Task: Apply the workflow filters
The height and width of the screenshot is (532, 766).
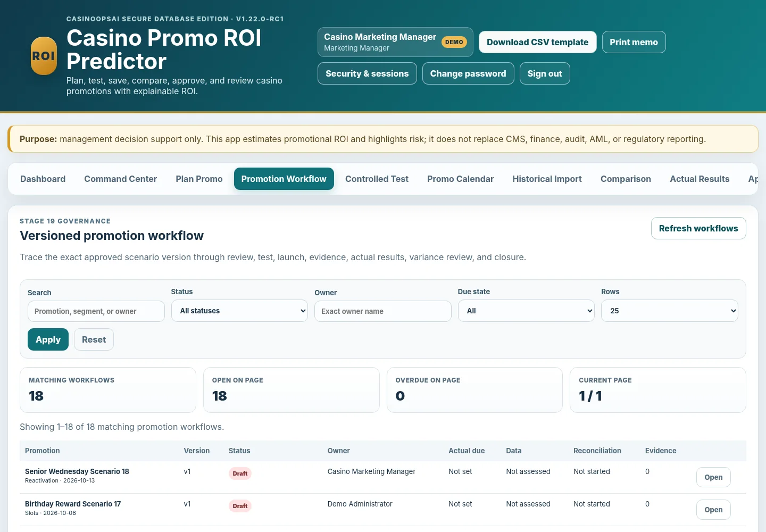Action: (x=48, y=339)
